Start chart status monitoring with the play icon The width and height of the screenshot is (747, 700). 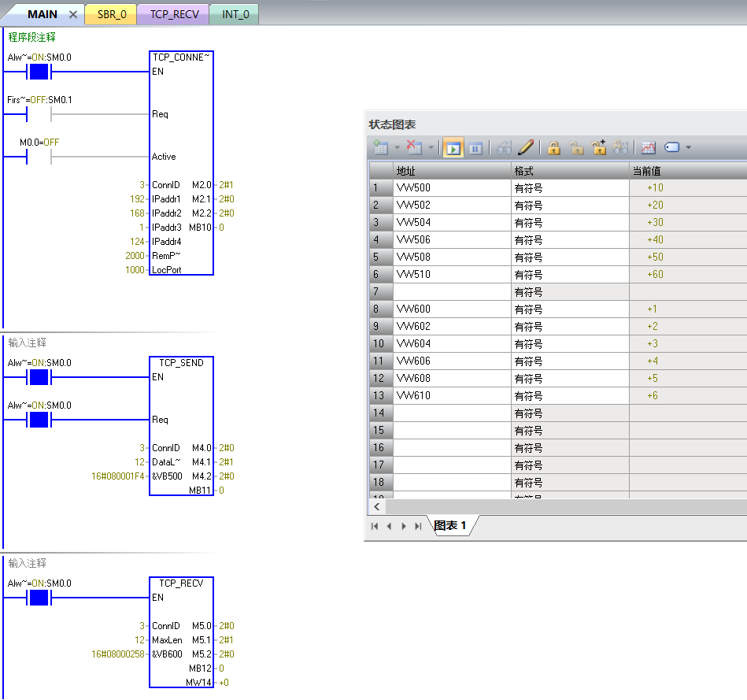click(x=453, y=147)
